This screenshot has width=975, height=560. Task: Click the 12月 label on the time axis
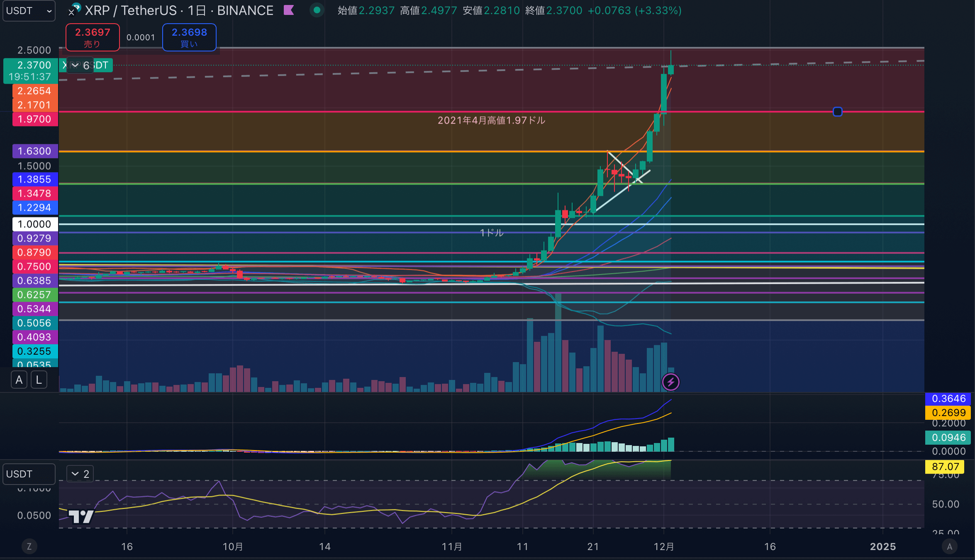tap(664, 546)
